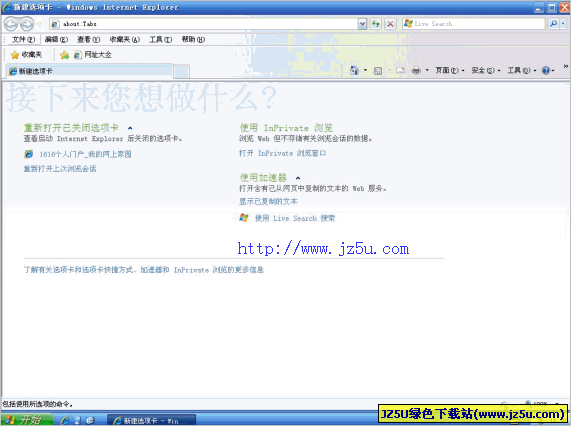Screen dimensions: 571x426
Task: Open the more information link about tabs and InPrivate
Action: click(x=143, y=270)
